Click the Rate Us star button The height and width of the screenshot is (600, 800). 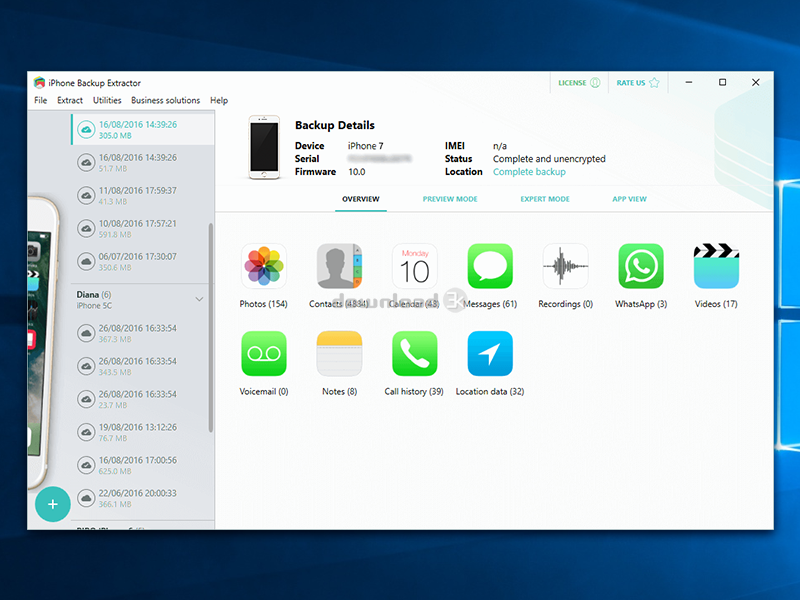click(x=638, y=83)
